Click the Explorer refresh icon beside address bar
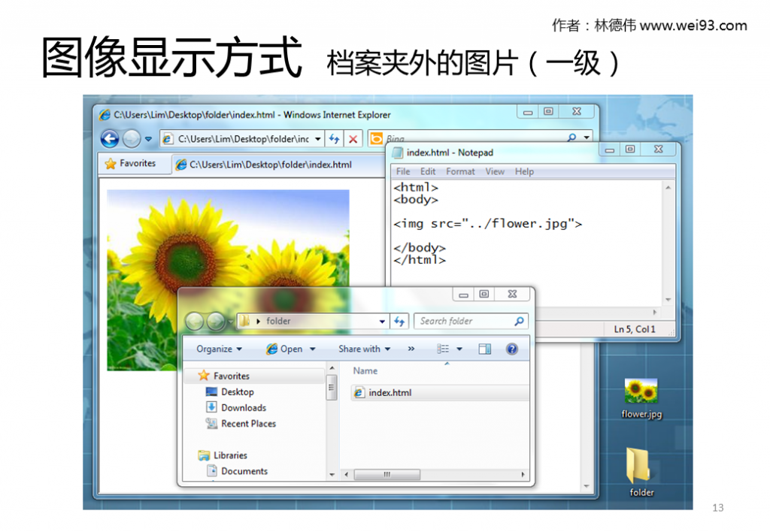Viewport: 770px width, 532px height. click(399, 322)
